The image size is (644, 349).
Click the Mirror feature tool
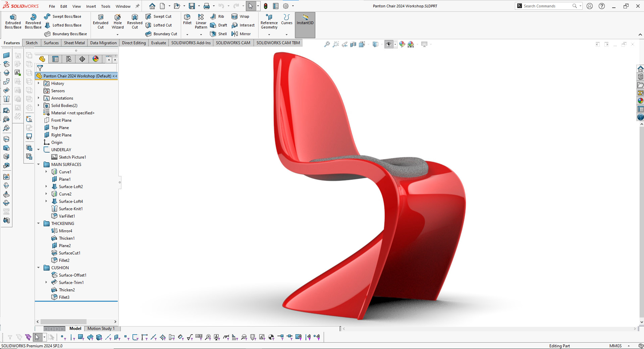(241, 34)
